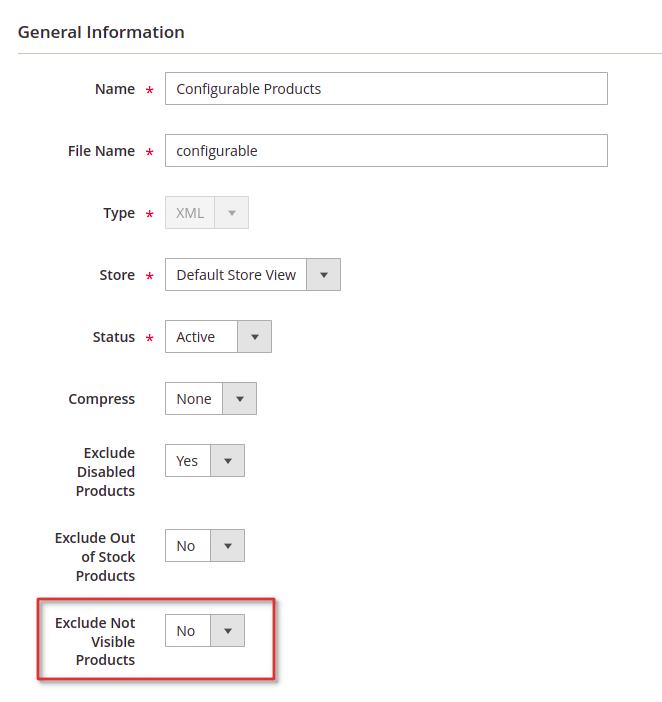The height and width of the screenshot is (702, 662).
Task: Click the General Information section heading
Action: point(101,32)
